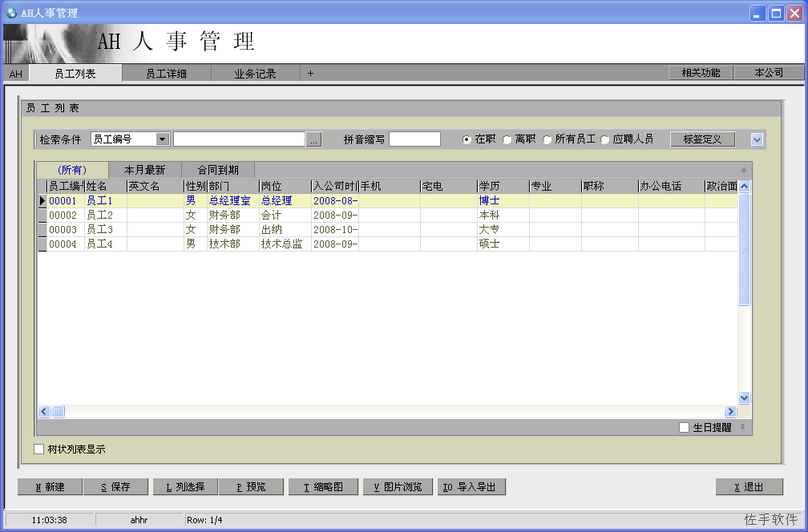Click the 导入导出 button

coord(471,486)
